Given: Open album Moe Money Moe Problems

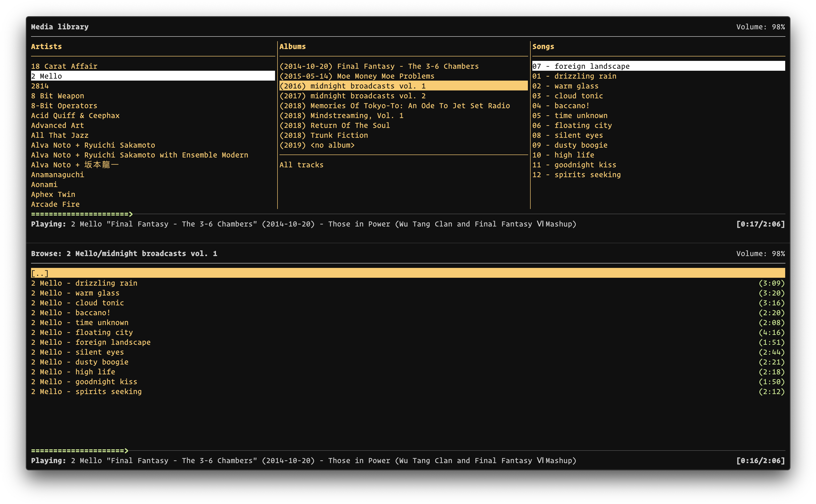Looking at the screenshot, I should tap(357, 76).
